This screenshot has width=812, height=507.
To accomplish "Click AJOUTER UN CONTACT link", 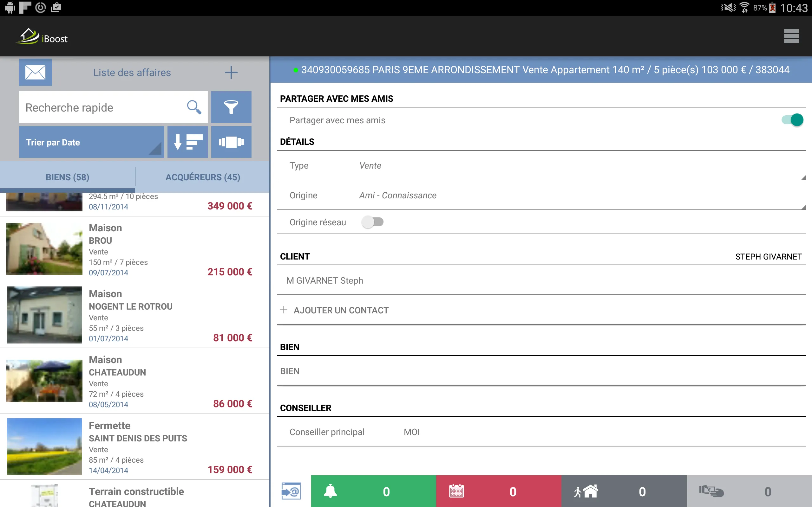I will [x=341, y=310].
